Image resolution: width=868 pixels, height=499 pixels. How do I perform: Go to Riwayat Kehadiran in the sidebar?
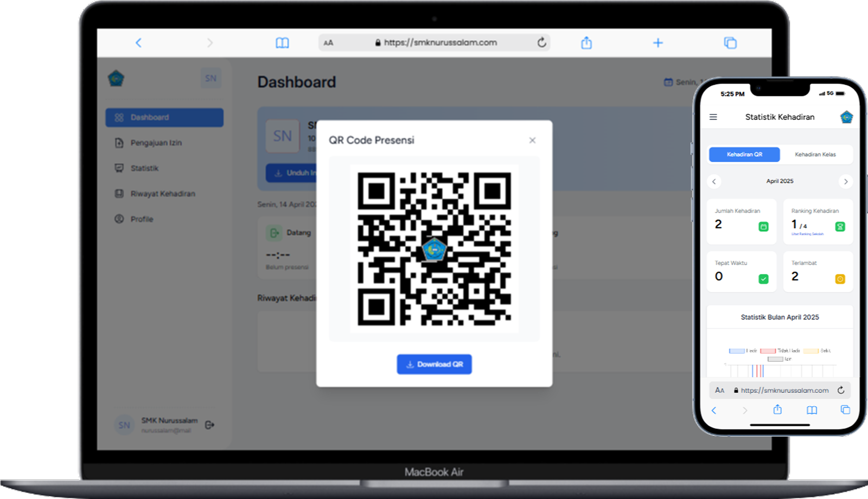[162, 194]
